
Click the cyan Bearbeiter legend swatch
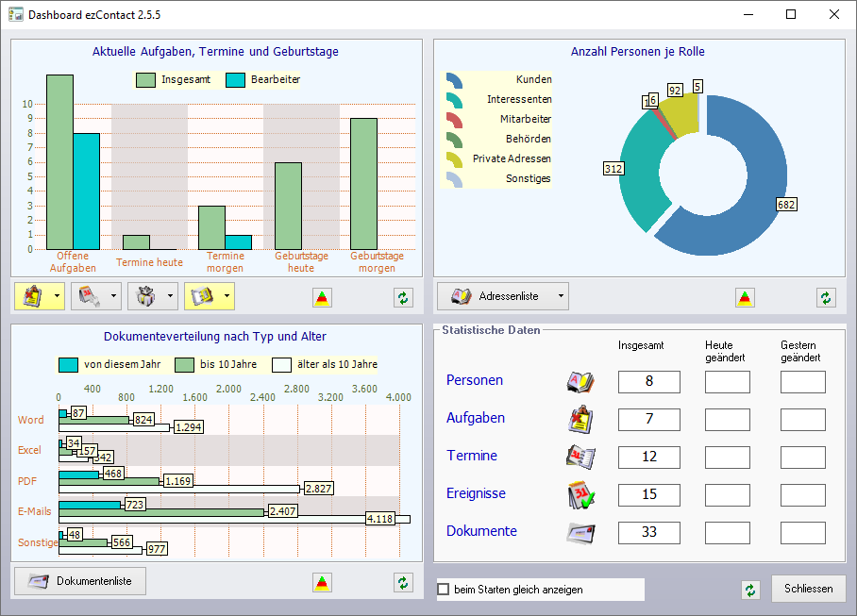(x=235, y=80)
